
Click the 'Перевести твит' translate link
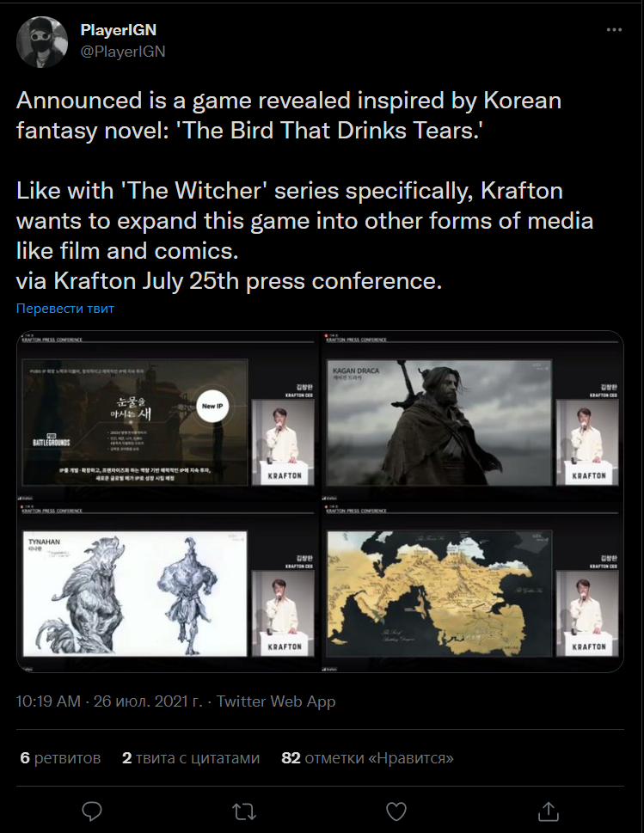tap(64, 308)
